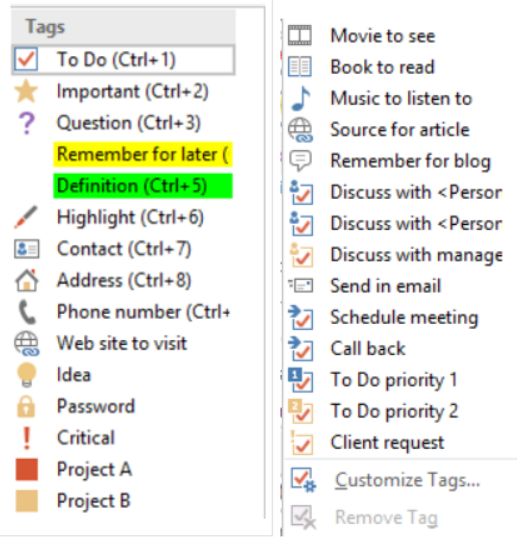
Task: Check the To Do priority 1 box
Action: click(x=301, y=380)
